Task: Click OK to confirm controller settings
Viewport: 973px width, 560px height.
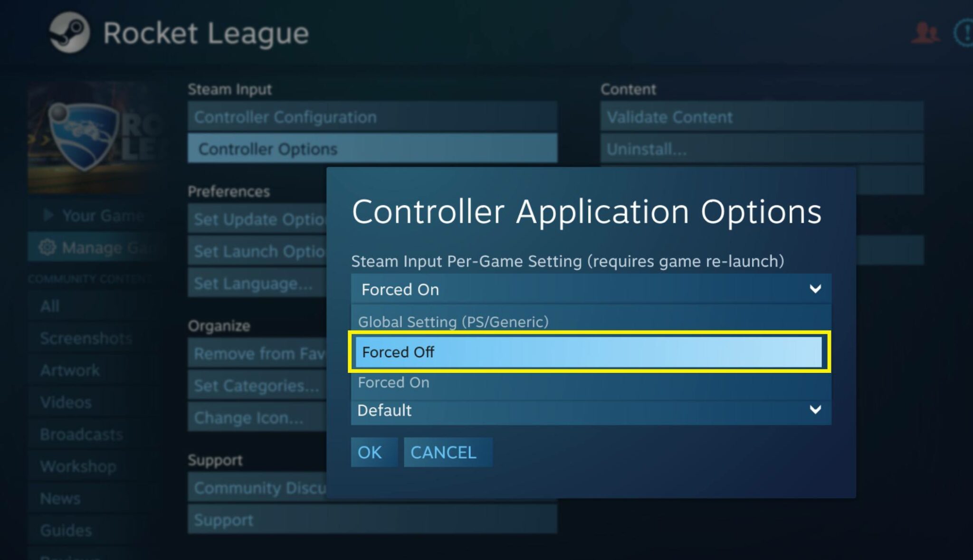Action: 370,452
